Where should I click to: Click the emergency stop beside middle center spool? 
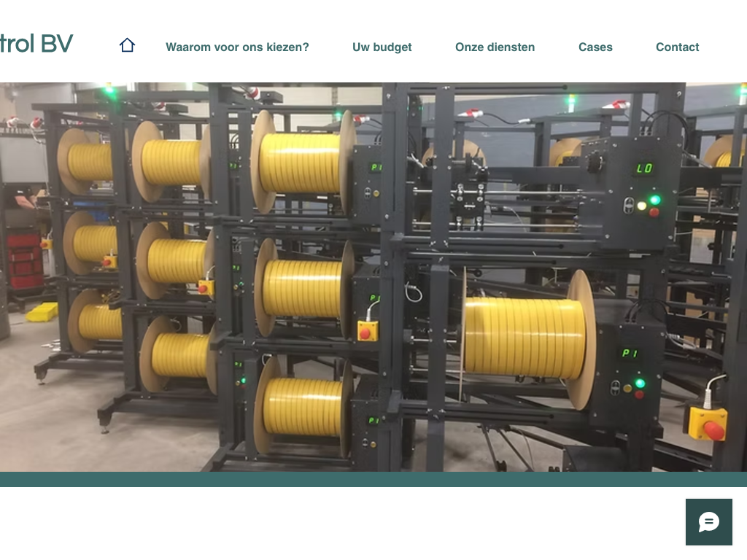[368, 331]
